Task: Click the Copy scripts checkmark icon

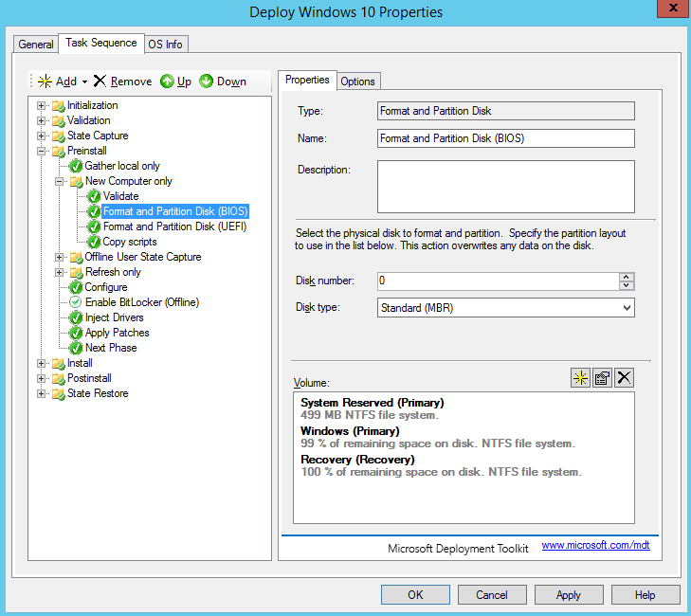Action: click(x=94, y=242)
